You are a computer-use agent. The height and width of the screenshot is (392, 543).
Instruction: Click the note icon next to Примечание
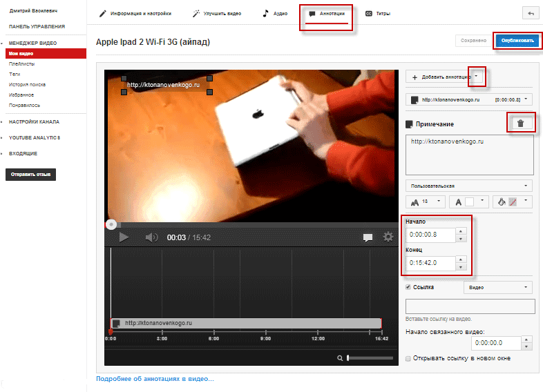click(x=409, y=124)
